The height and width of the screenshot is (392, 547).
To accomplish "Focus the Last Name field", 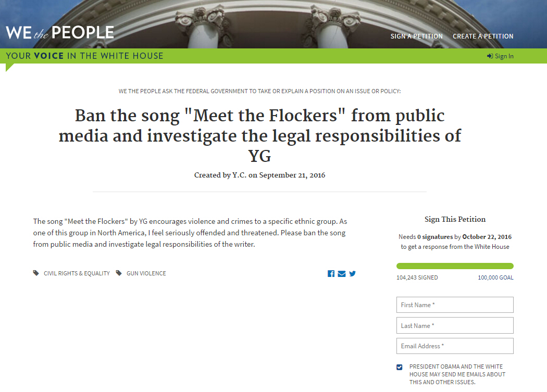I will (455, 325).
